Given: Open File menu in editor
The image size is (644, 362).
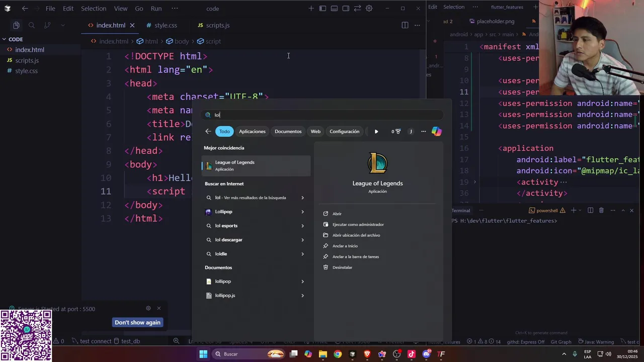Looking at the screenshot, I should click(x=50, y=9).
